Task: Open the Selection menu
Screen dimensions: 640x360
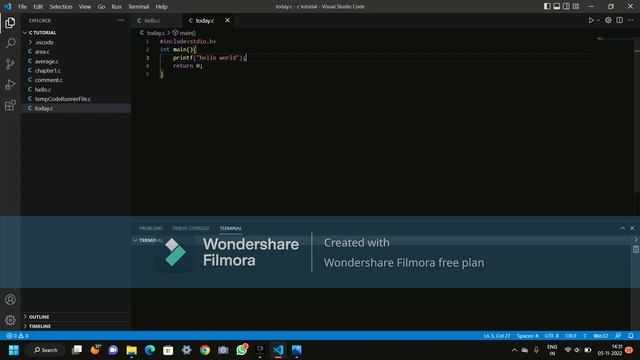Action: click(x=61, y=7)
